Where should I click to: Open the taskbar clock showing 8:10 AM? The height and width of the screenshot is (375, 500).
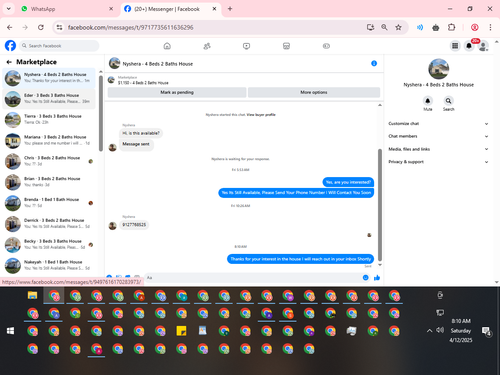point(461,331)
